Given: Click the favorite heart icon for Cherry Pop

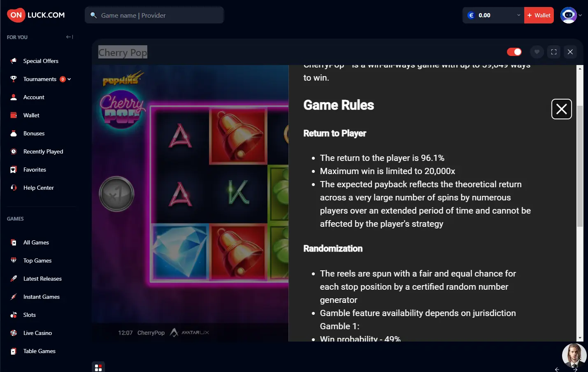Looking at the screenshot, I should point(537,52).
